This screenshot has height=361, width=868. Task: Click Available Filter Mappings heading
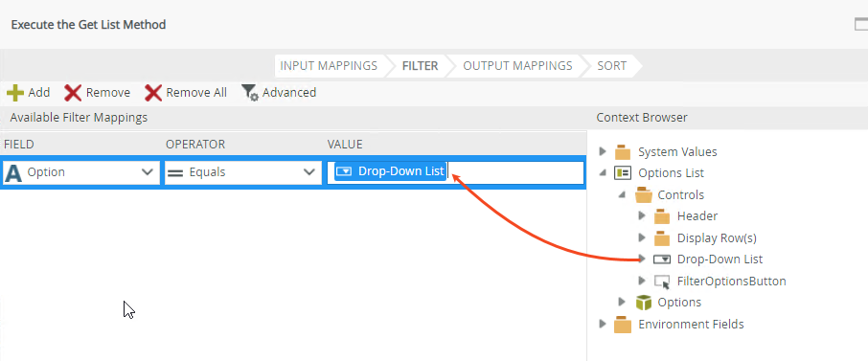pyautogui.click(x=79, y=118)
